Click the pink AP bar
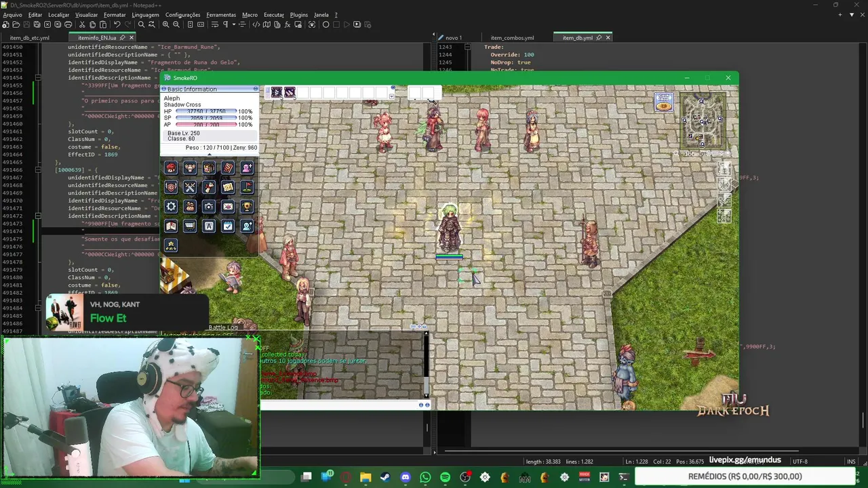Image resolution: width=868 pixels, height=488 pixels. coord(206,125)
